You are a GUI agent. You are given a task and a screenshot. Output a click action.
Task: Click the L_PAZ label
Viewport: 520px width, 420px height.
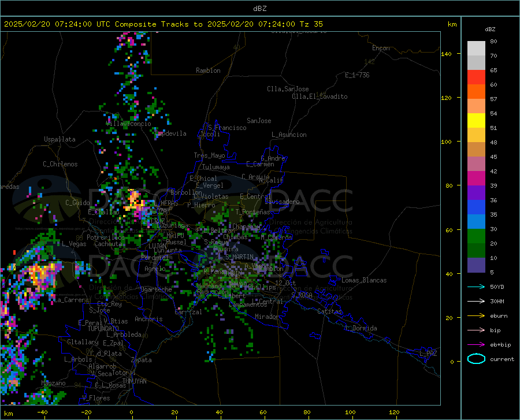point(428,354)
